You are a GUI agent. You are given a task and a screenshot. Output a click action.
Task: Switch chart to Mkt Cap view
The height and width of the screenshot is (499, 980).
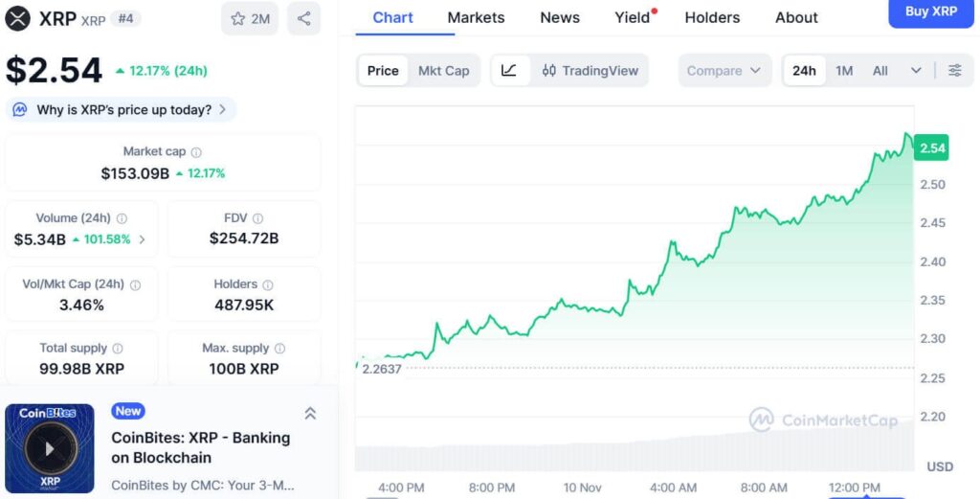coord(443,70)
